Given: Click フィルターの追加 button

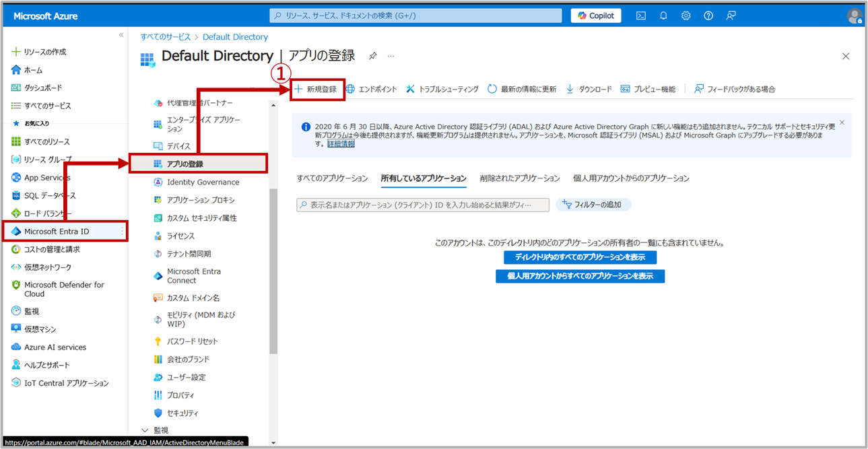Looking at the screenshot, I should [593, 205].
